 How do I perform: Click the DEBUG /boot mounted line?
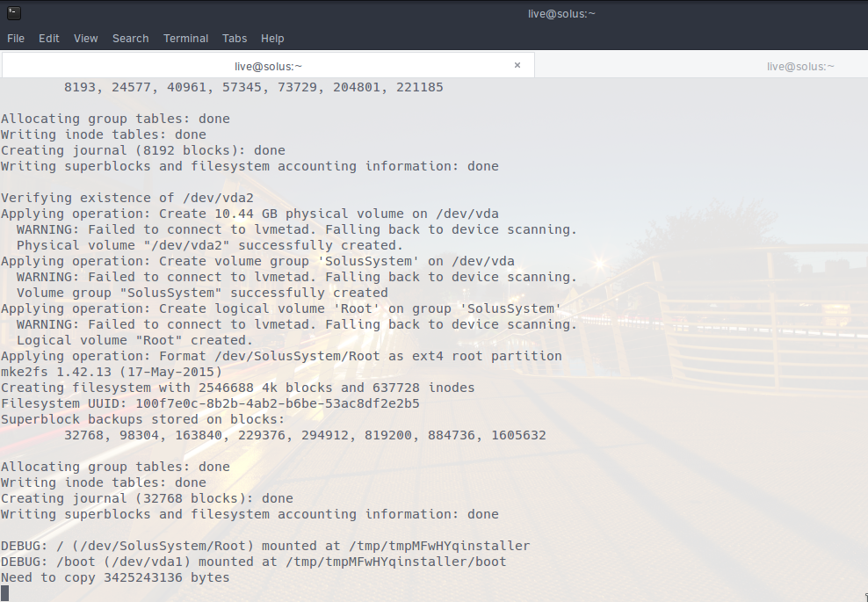point(254,562)
